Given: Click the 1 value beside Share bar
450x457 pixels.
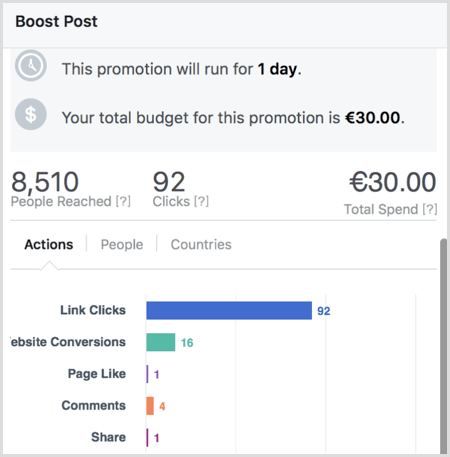Looking at the screenshot, I should [x=157, y=438].
